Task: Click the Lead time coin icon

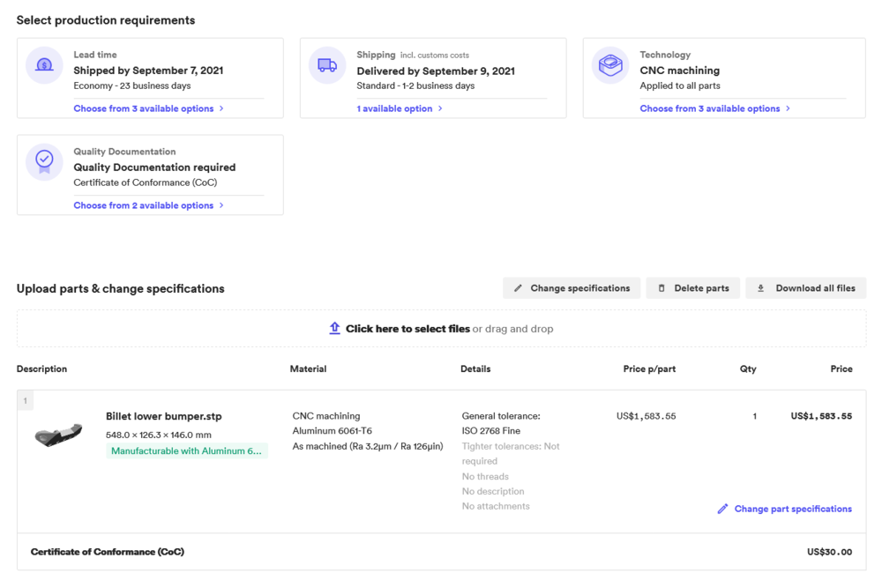Action: click(x=44, y=66)
